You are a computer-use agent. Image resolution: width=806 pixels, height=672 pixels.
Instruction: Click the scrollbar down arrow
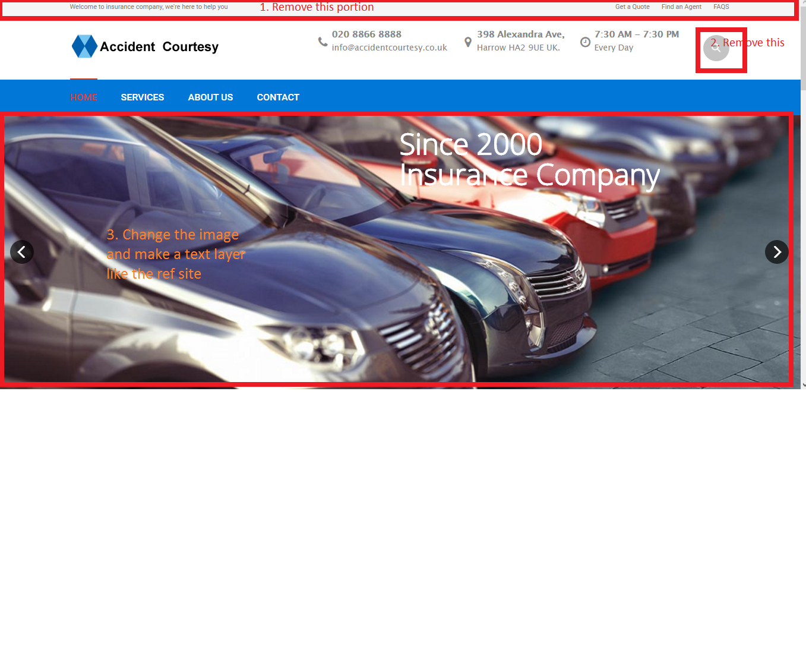[x=803, y=385]
